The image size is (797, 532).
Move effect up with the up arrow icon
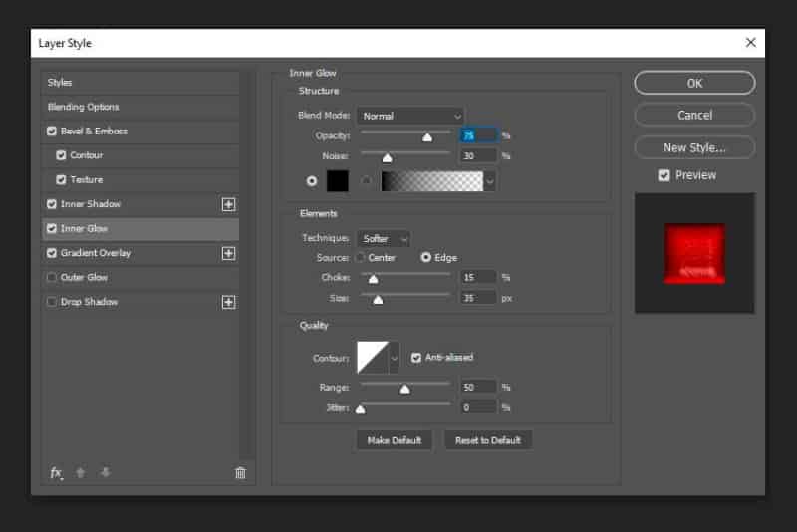(x=81, y=472)
